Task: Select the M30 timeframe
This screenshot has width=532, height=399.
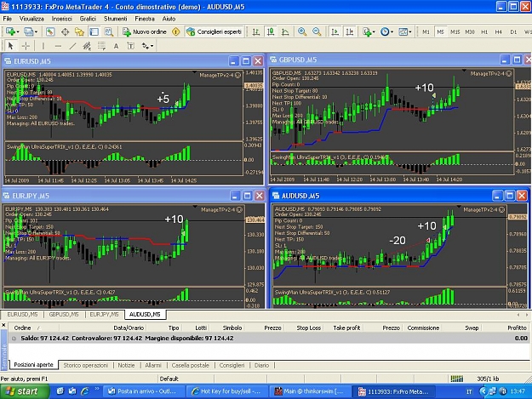Action: click(470, 31)
